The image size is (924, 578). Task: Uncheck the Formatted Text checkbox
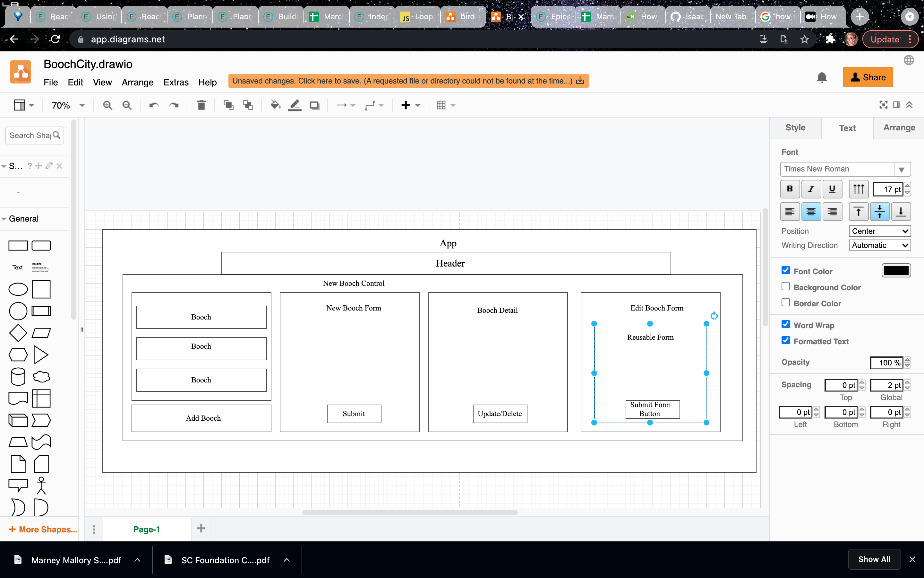pyautogui.click(x=786, y=340)
